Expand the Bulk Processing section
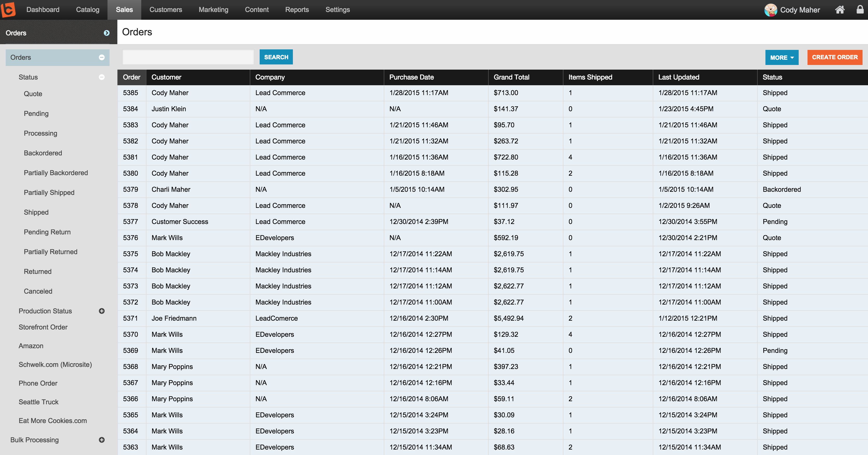868x455 pixels. (x=102, y=440)
